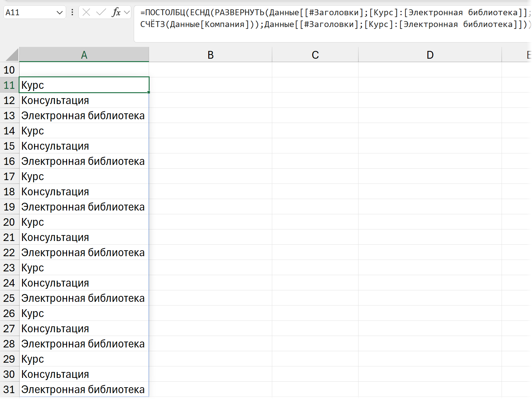Expand the Name Box dropdown arrow
This screenshot has height=399, width=532.
pos(60,13)
